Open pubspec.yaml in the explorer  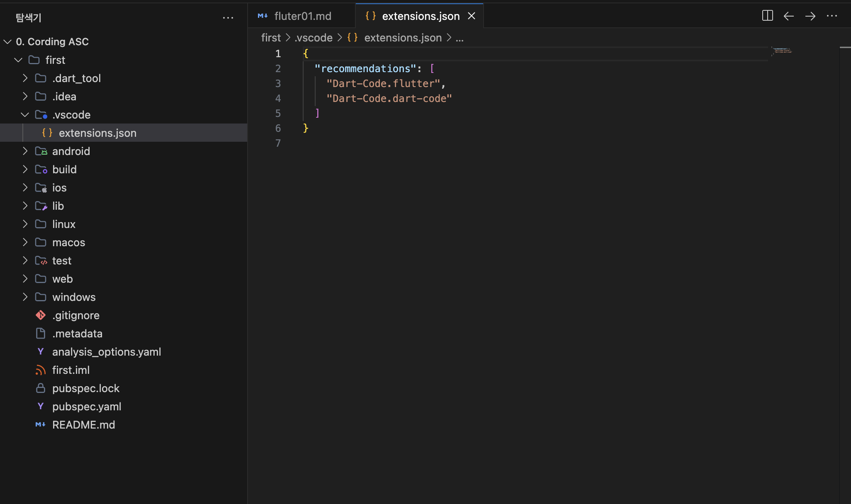coord(87,407)
